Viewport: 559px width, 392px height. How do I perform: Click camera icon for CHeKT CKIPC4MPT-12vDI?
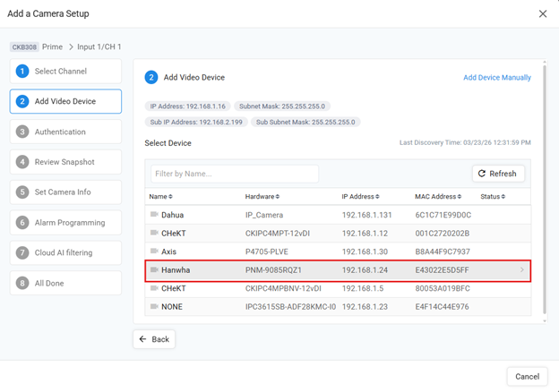(154, 234)
